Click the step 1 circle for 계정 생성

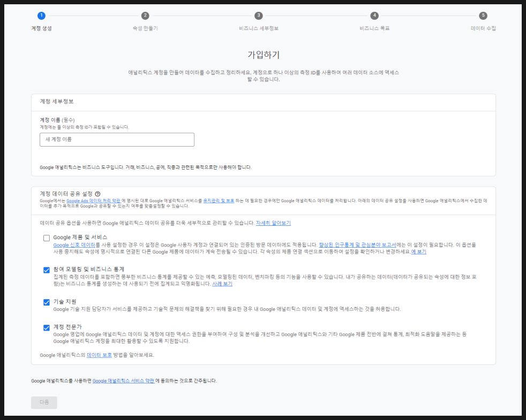[x=42, y=16]
